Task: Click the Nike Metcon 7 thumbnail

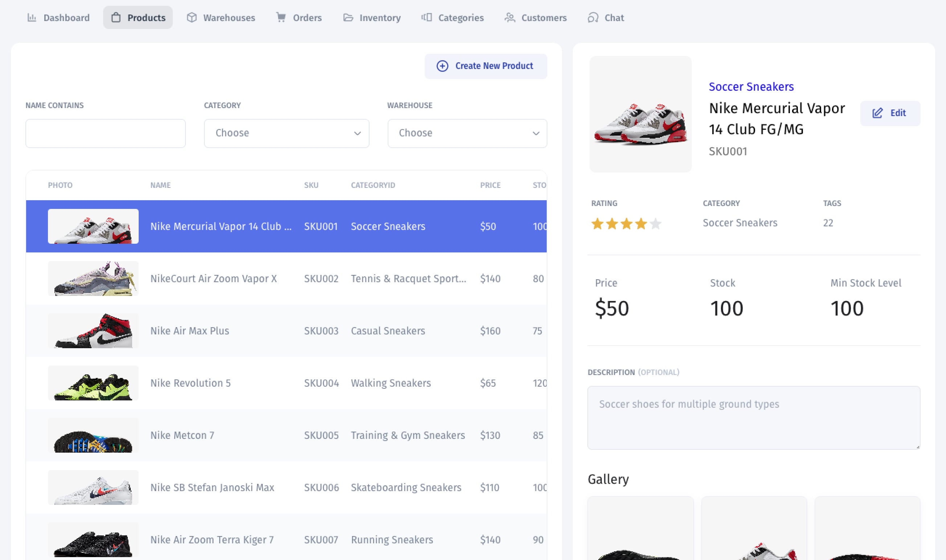Action: pyautogui.click(x=93, y=435)
